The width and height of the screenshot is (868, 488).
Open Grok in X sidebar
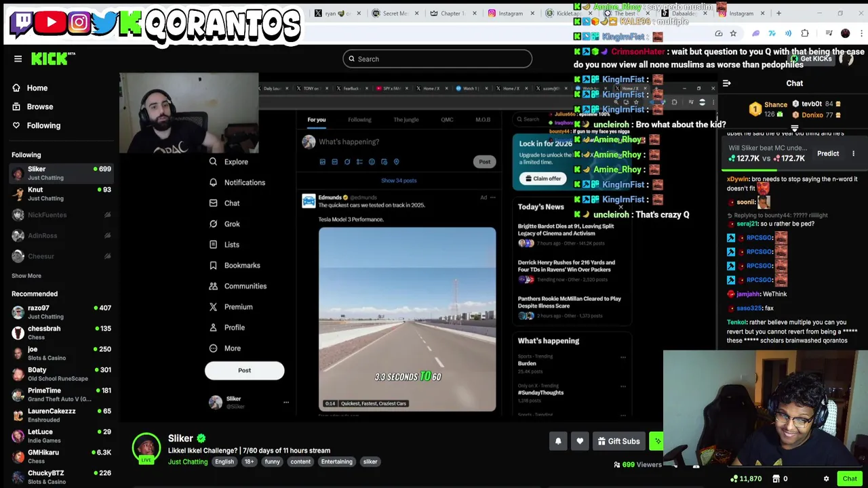coord(224,224)
